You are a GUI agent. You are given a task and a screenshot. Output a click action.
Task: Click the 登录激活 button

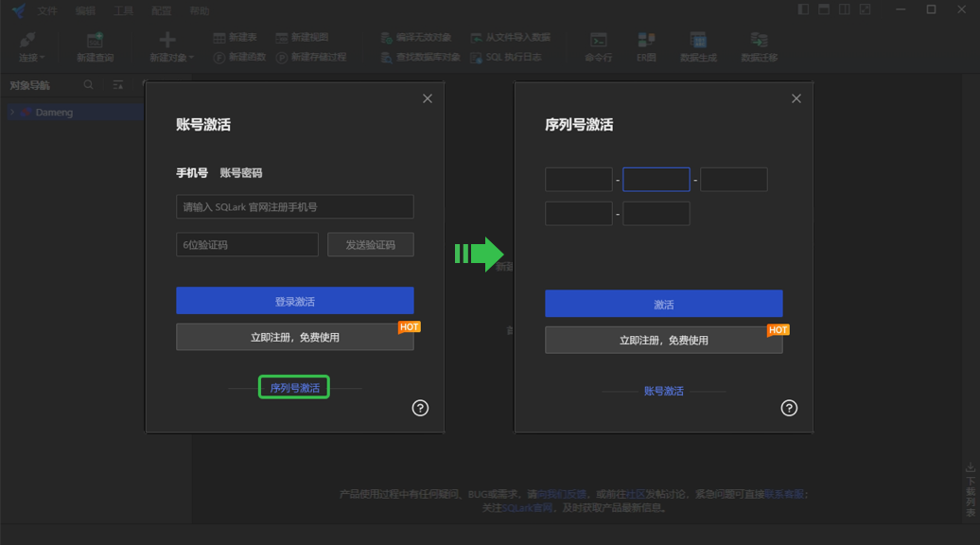(x=295, y=301)
